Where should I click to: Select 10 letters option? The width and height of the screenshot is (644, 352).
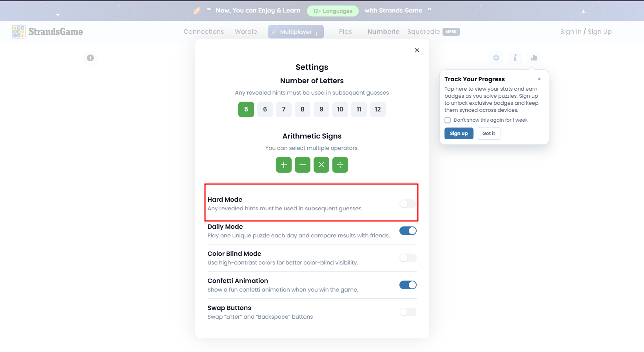click(340, 109)
